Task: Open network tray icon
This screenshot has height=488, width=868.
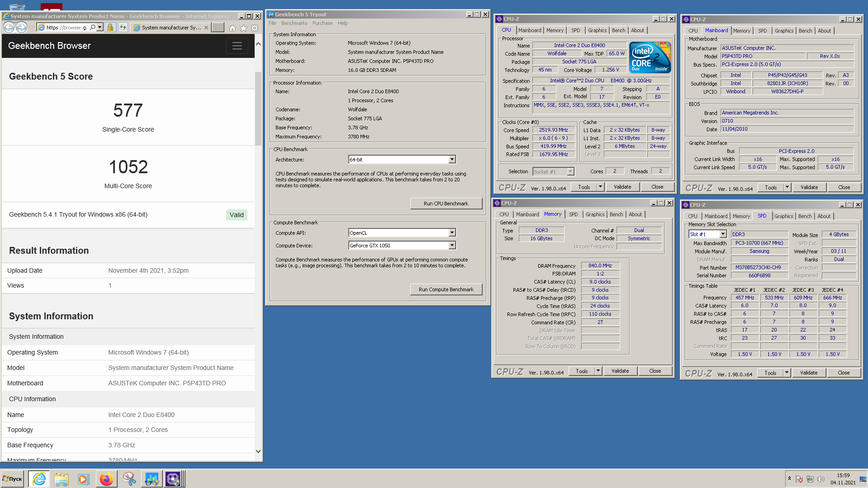Action: coord(810,479)
